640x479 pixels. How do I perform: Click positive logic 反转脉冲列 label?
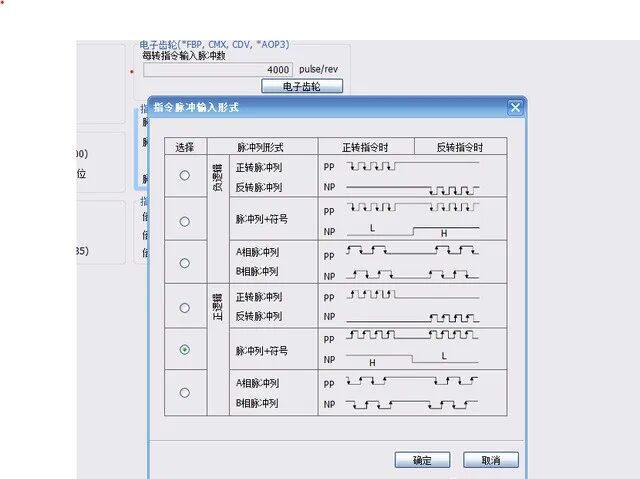pyautogui.click(x=259, y=316)
